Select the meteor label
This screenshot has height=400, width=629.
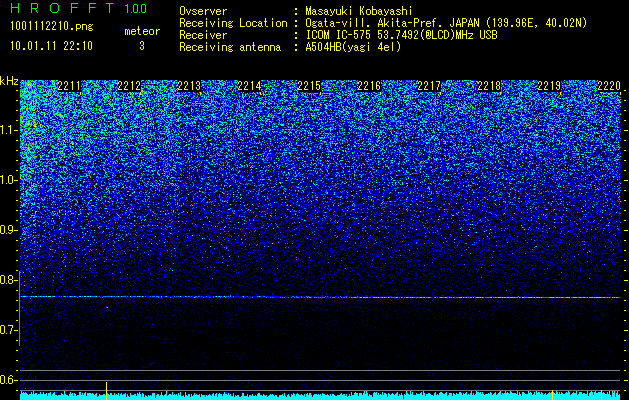(142, 31)
